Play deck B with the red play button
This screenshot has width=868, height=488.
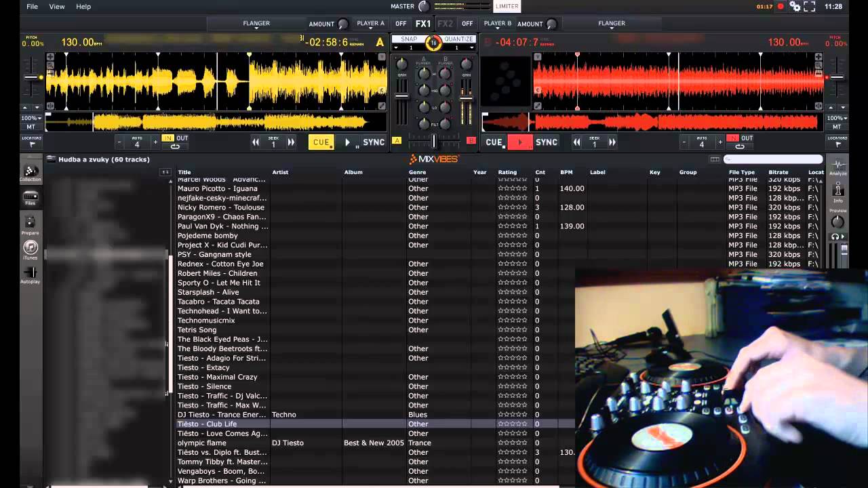pyautogui.click(x=520, y=142)
